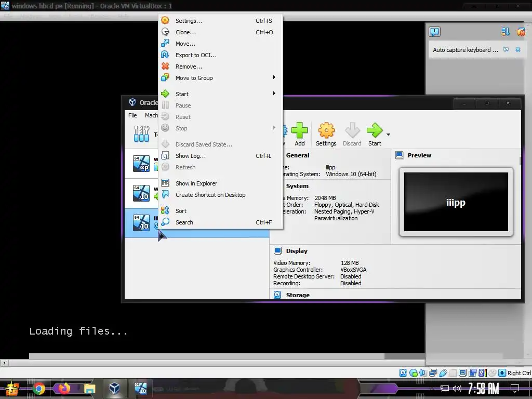Select Sort in the context menu

click(220, 211)
